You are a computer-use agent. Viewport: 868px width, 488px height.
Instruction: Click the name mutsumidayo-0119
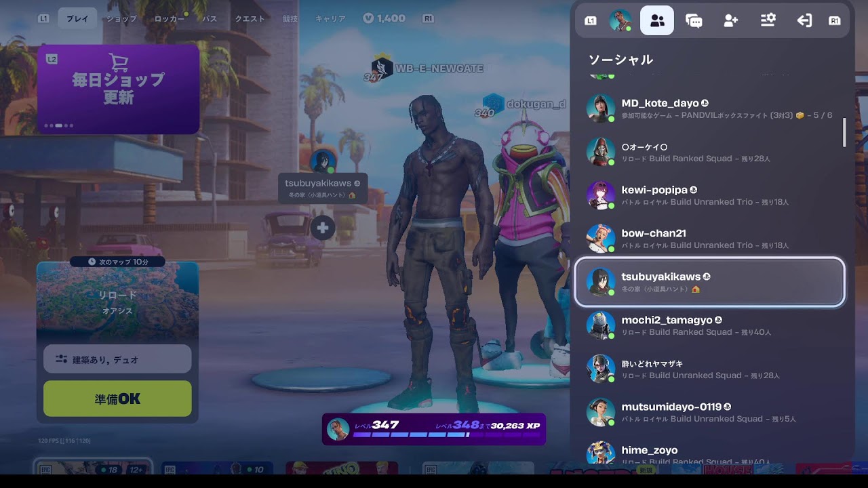[671, 407]
